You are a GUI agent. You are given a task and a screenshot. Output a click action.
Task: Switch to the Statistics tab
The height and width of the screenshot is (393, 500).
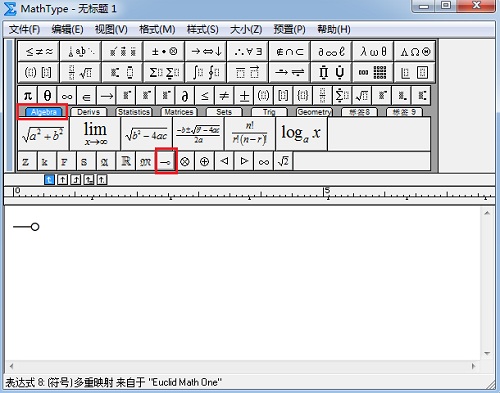134,112
